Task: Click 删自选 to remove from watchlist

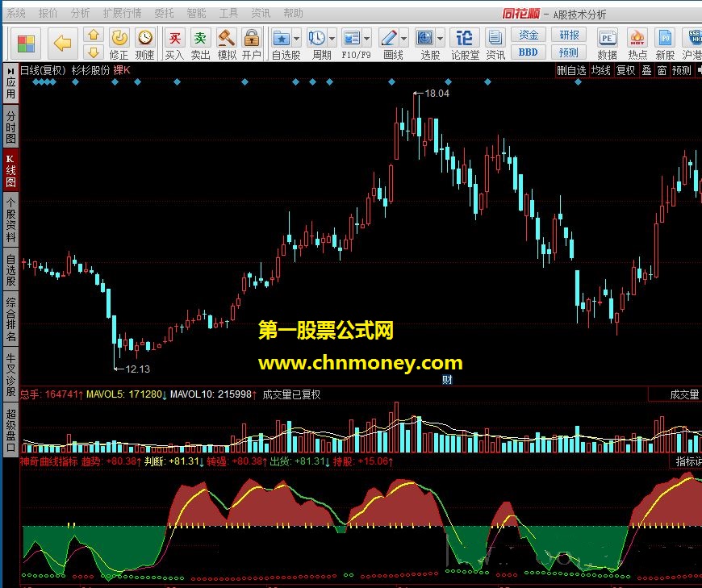Action: point(571,71)
